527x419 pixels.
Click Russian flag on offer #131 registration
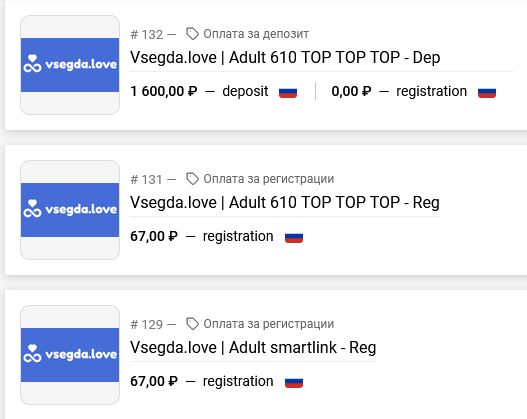pyautogui.click(x=294, y=238)
